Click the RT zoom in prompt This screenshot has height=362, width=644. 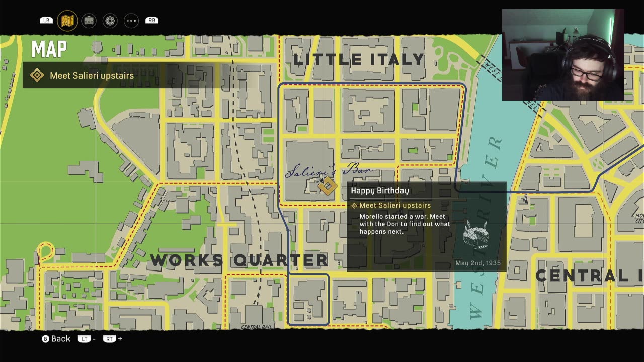pyautogui.click(x=113, y=339)
